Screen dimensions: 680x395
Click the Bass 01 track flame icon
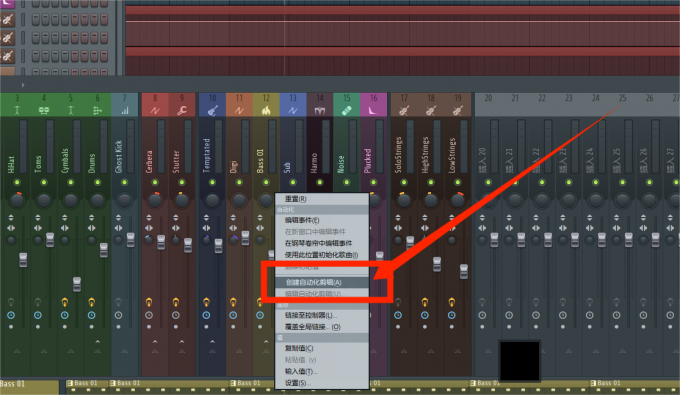(266, 111)
